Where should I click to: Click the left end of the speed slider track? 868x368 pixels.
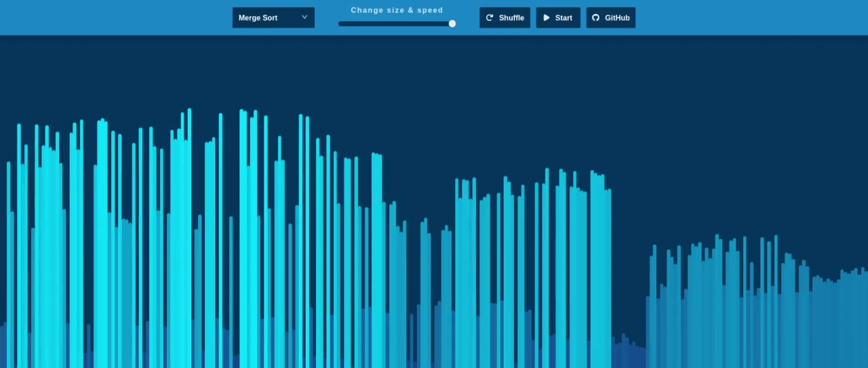[341, 24]
